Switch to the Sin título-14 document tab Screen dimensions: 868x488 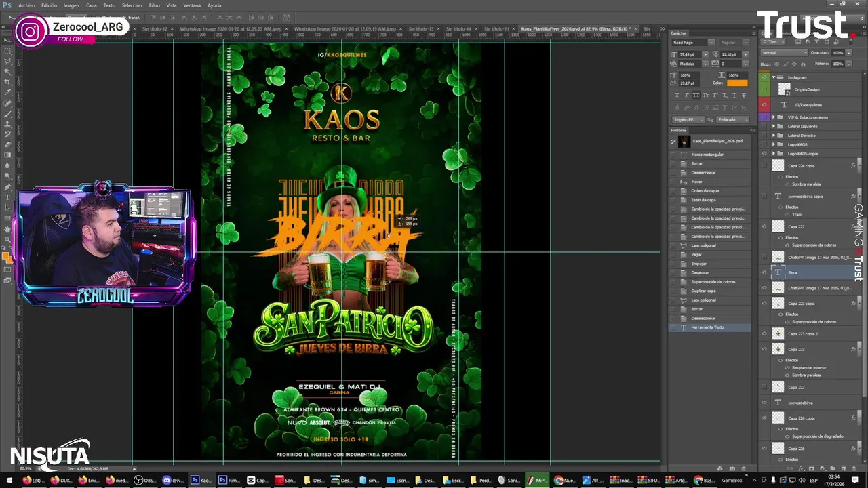459,29
